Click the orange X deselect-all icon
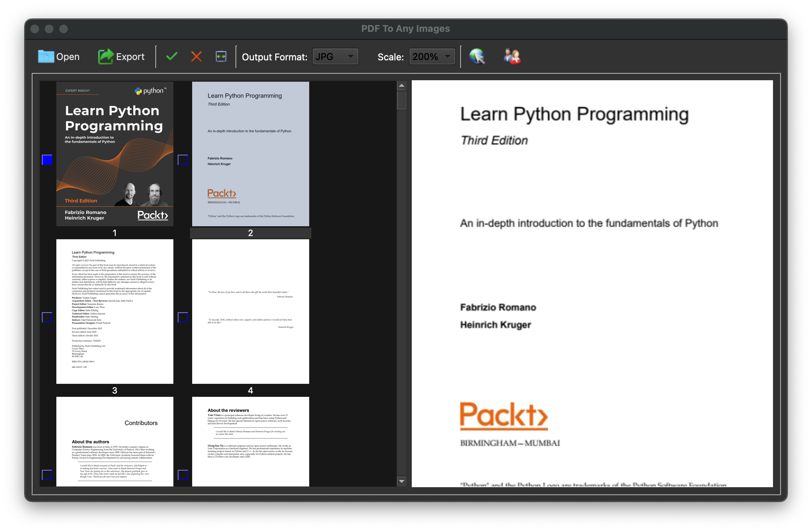812x532 pixels. [196, 56]
